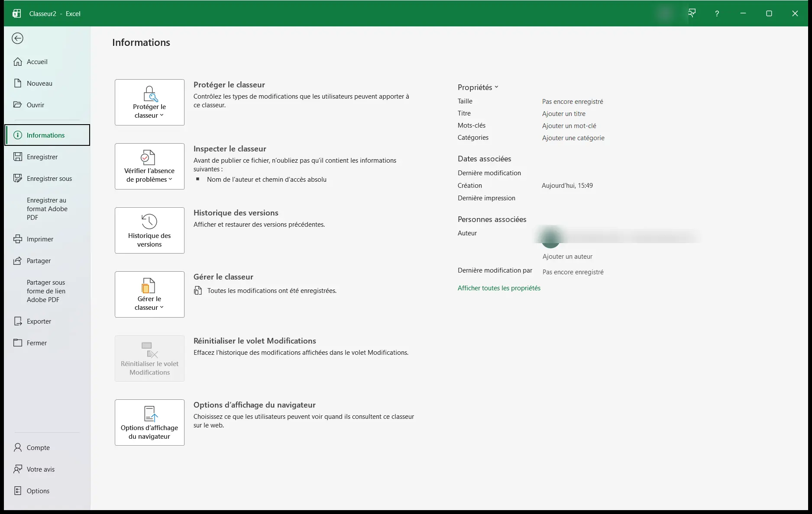The width and height of the screenshot is (812, 514).
Task: Click the Inspecter le classeur heading
Action: 230,148
